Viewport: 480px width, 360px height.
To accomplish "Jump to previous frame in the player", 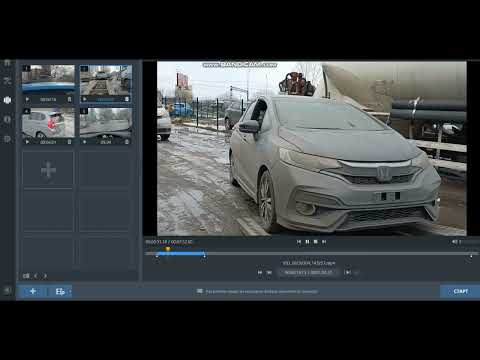I will (299, 242).
